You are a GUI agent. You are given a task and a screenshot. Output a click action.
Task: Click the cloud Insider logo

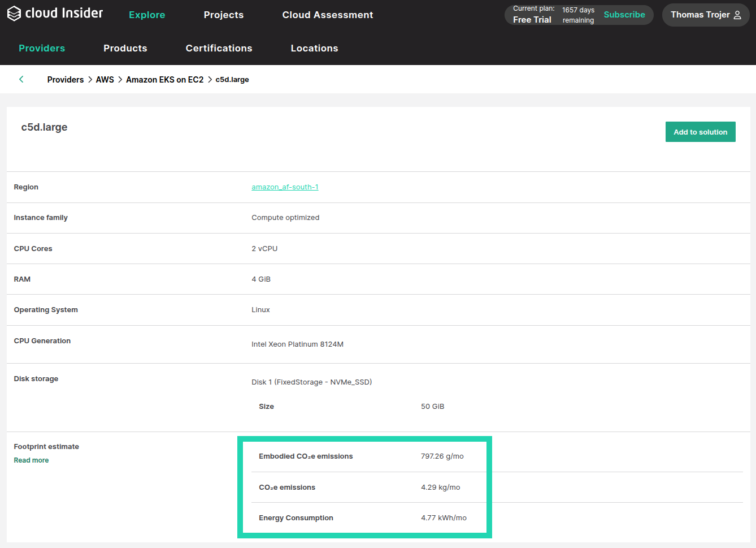pyautogui.click(x=55, y=14)
